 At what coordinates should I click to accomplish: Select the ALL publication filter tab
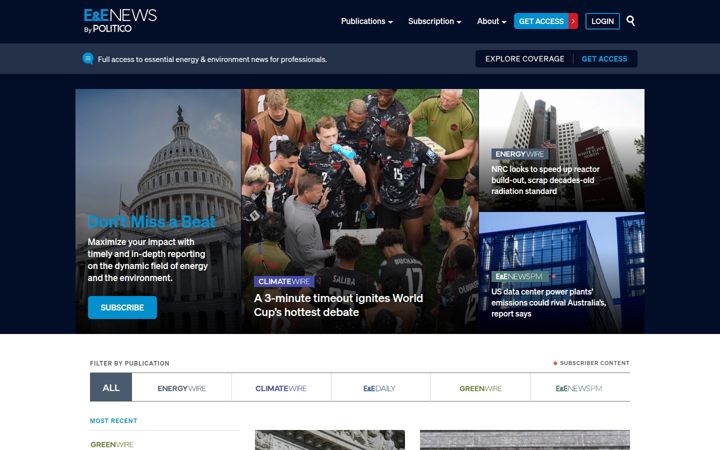click(x=111, y=388)
